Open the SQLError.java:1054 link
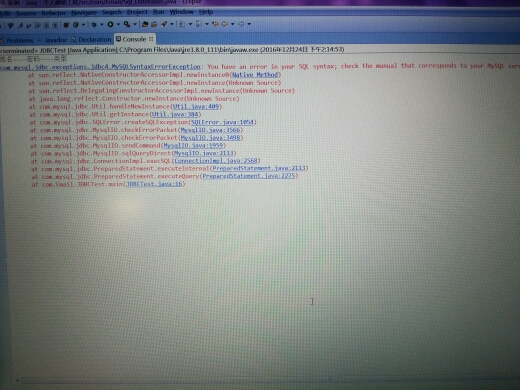Image resolution: width=520 pixels, height=390 pixels. click(x=223, y=122)
